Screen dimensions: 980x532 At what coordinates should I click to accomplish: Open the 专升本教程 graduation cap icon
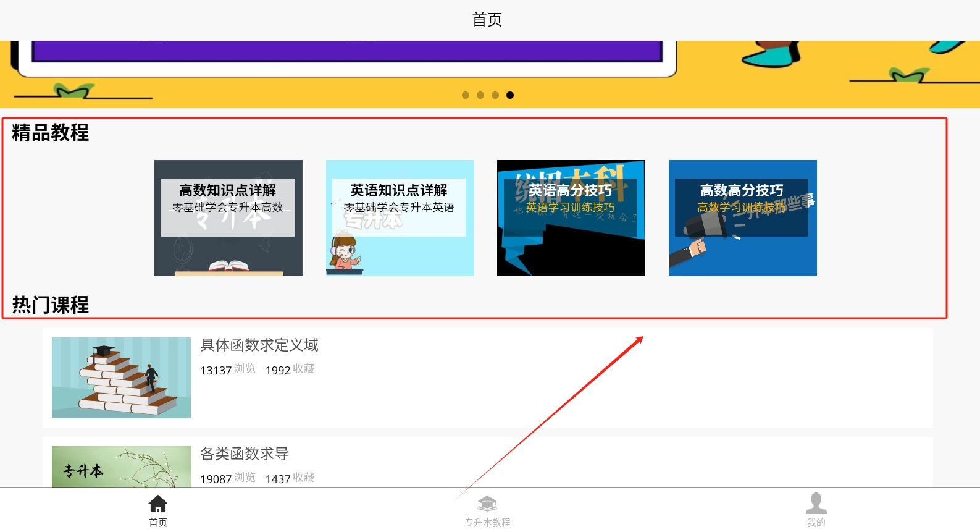[x=487, y=504]
